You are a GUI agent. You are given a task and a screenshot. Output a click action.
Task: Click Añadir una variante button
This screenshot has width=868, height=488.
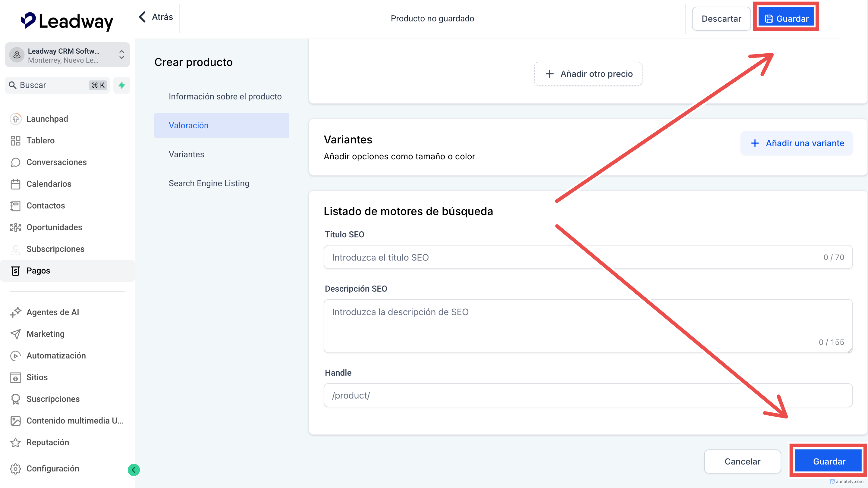click(x=797, y=143)
